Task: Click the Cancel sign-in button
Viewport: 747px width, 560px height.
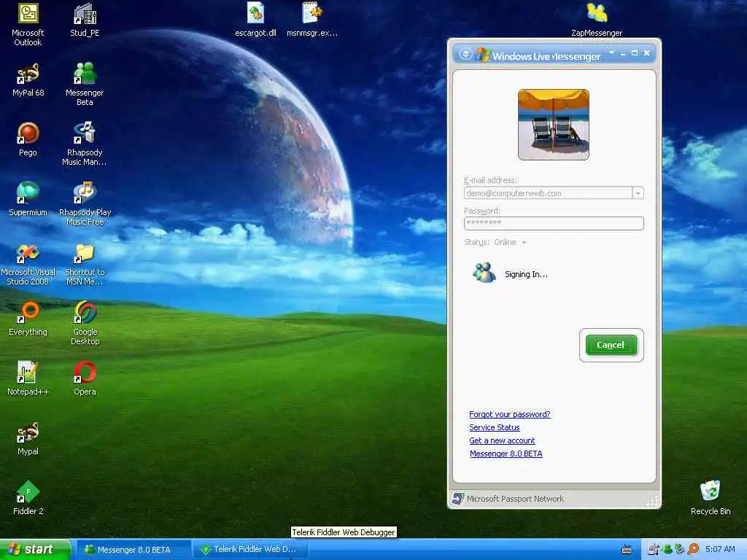Action: point(611,345)
